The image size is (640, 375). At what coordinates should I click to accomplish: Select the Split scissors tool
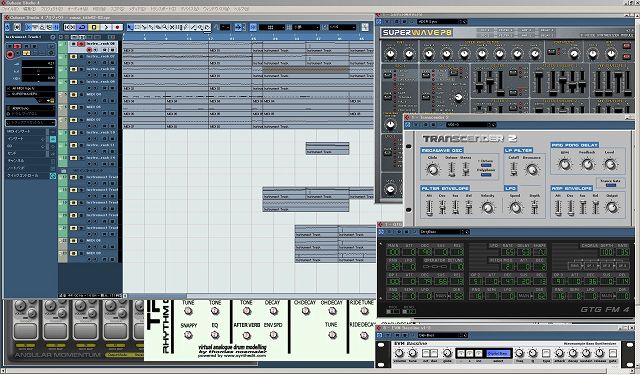coord(144,27)
